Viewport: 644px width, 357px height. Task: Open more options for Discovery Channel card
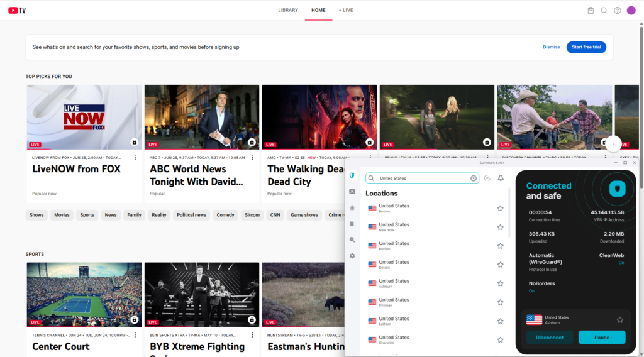tap(605, 157)
